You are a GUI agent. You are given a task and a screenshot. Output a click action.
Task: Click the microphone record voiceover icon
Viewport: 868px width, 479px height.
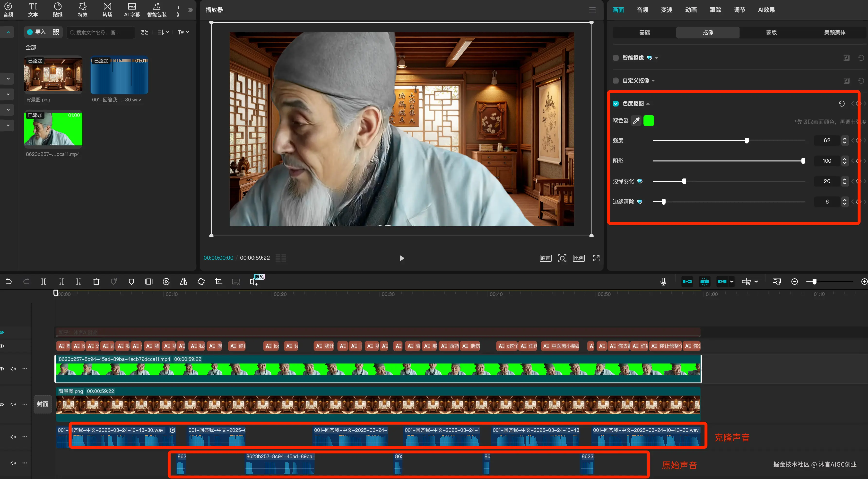663,282
